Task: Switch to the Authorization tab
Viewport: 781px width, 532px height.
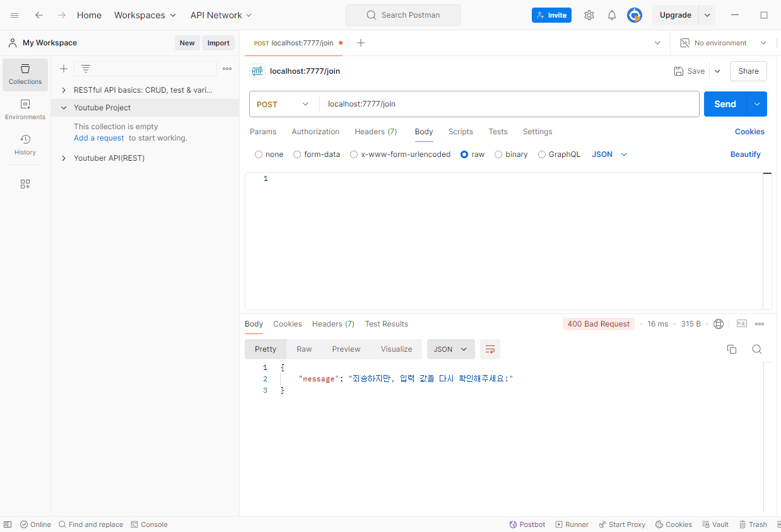Action: [x=315, y=132]
